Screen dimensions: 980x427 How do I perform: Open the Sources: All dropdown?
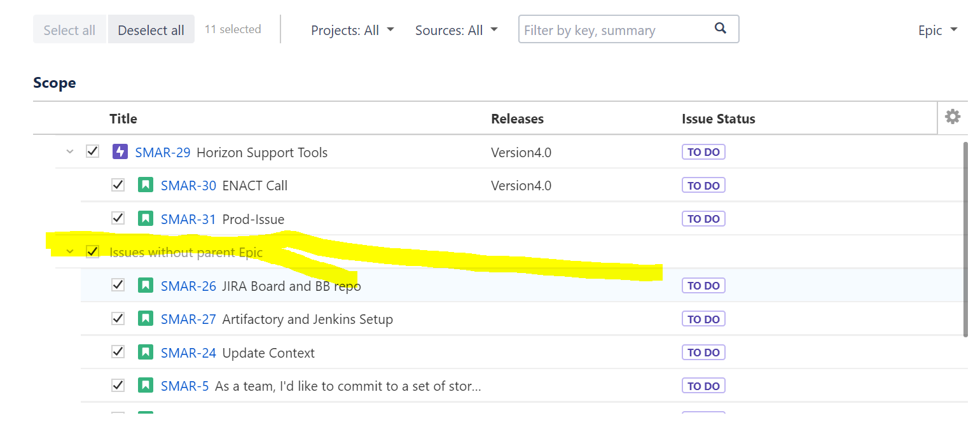[x=456, y=30]
